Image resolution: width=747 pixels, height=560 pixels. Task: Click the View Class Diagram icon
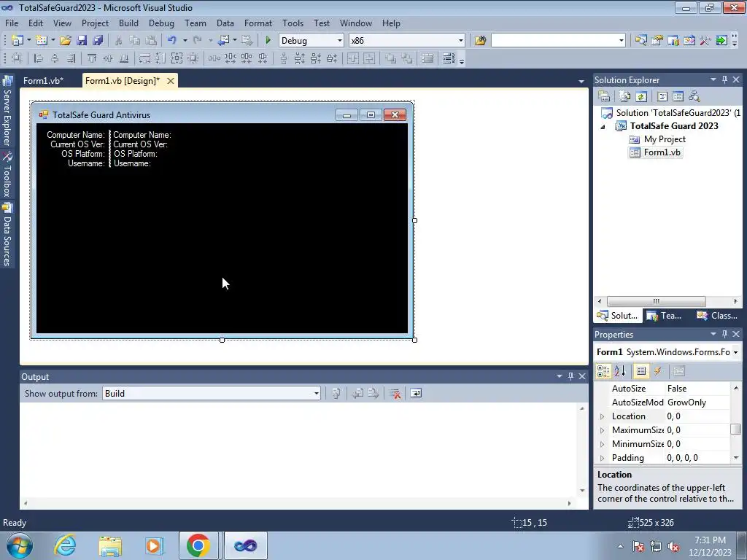pos(694,97)
